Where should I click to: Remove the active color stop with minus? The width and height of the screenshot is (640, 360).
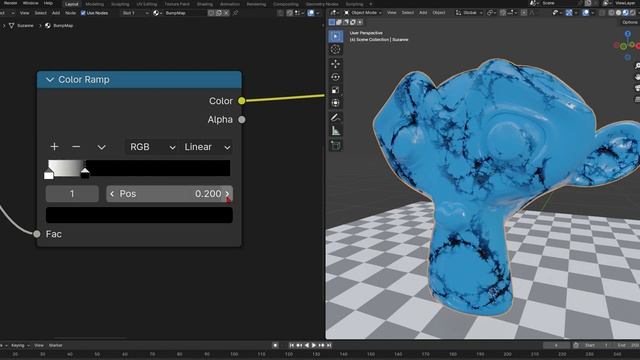(x=76, y=147)
